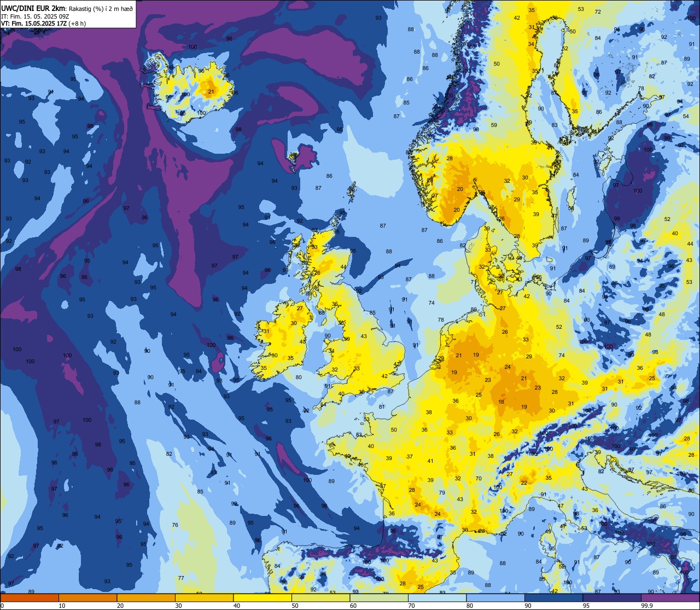The width and height of the screenshot is (700, 610).
Task: Click the 0–10 dark orange legend swatch
Action: click(30, 597)
